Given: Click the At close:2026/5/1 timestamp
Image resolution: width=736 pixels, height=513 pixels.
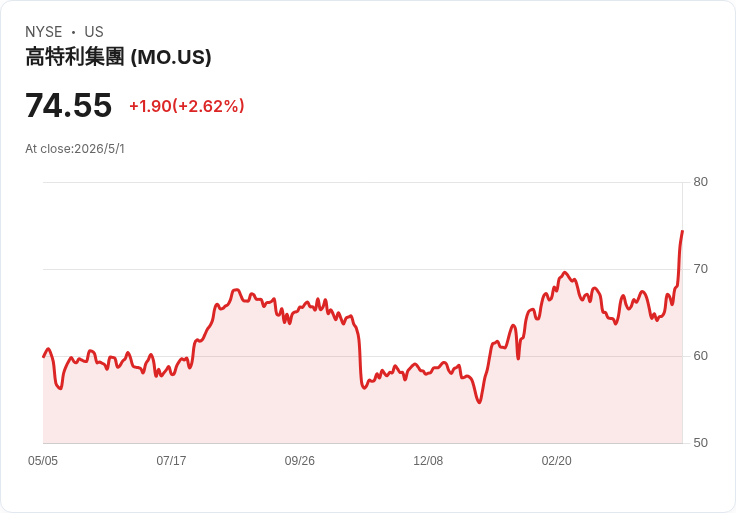Looking at the screenshot, I should tap(75, 149).
